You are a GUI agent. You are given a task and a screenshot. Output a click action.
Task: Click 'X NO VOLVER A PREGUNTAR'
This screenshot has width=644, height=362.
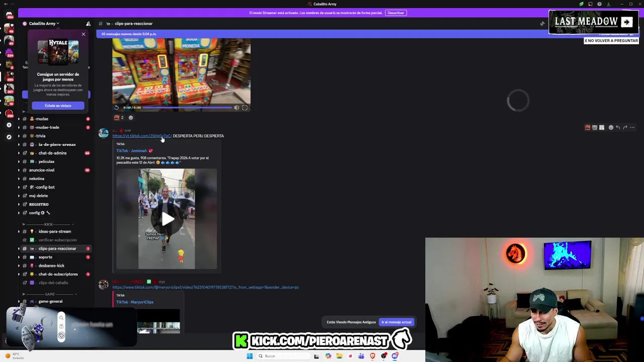click(611, 41)
